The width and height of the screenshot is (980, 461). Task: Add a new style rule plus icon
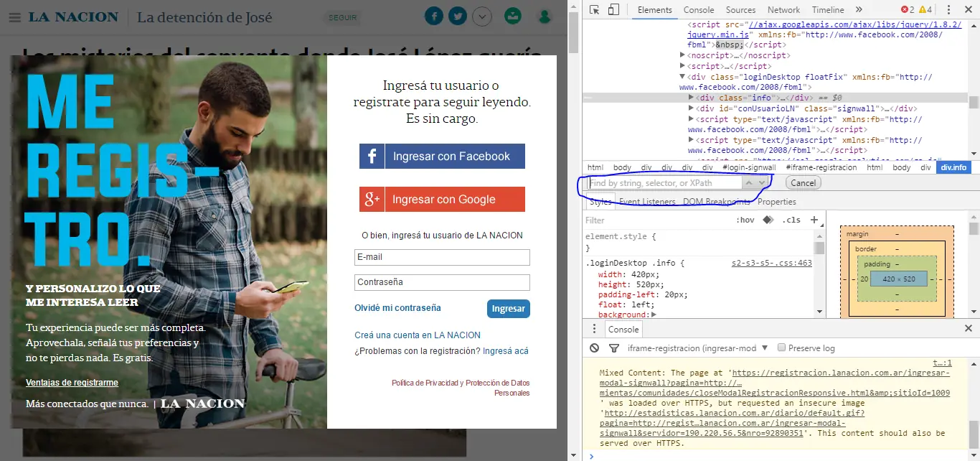point(814,220)
